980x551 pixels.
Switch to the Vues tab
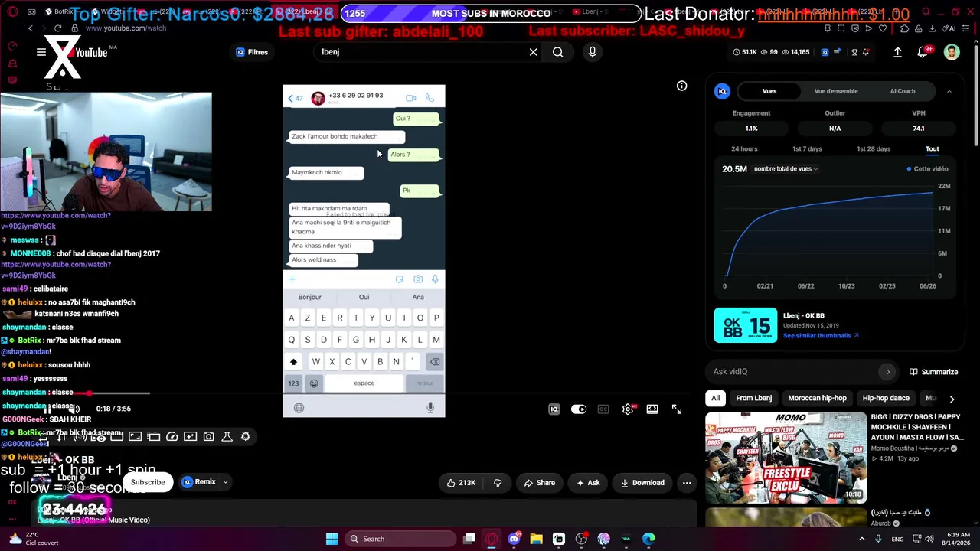coord(769,91)
